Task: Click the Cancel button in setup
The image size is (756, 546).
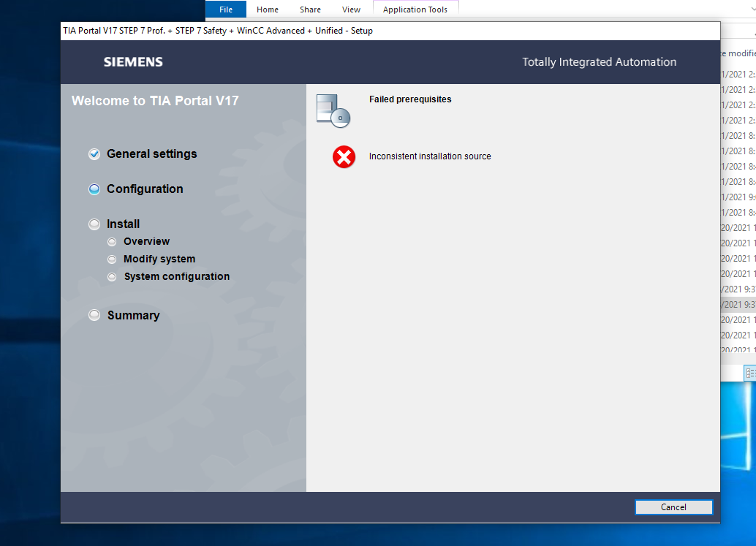Action: coord(673,507)
